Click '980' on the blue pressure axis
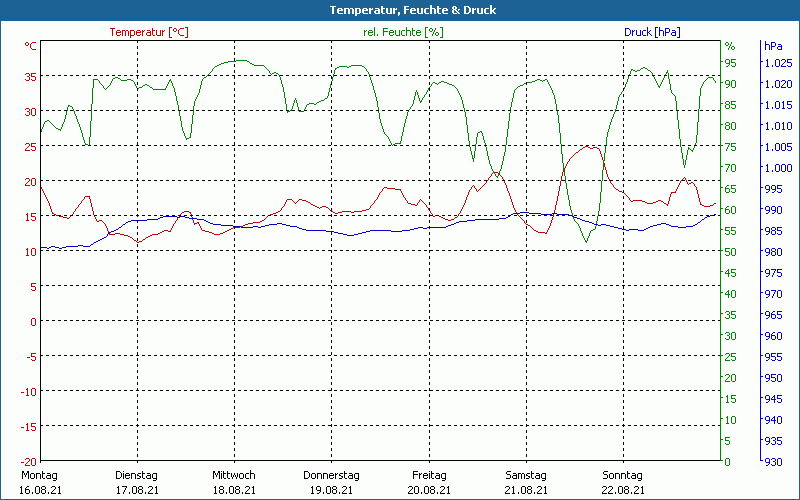Screen dimensions: 800x500 click(x=773, y=252)
